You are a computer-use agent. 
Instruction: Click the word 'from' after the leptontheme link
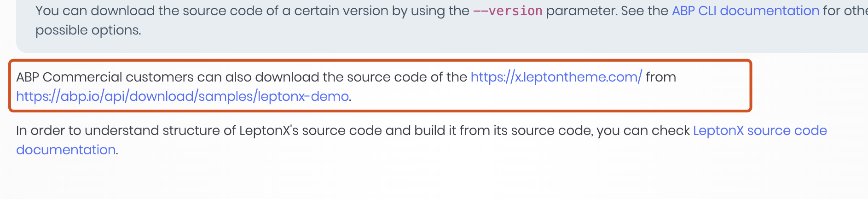click(660, 77)
